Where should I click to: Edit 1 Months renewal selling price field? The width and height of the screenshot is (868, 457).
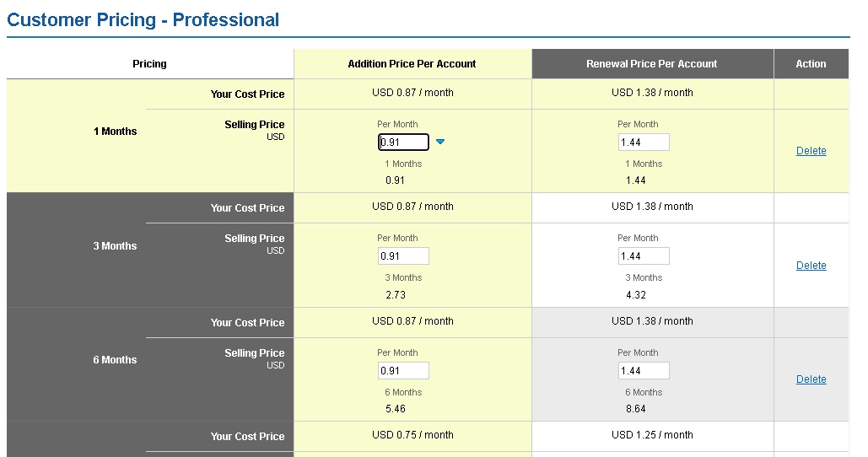644,142
